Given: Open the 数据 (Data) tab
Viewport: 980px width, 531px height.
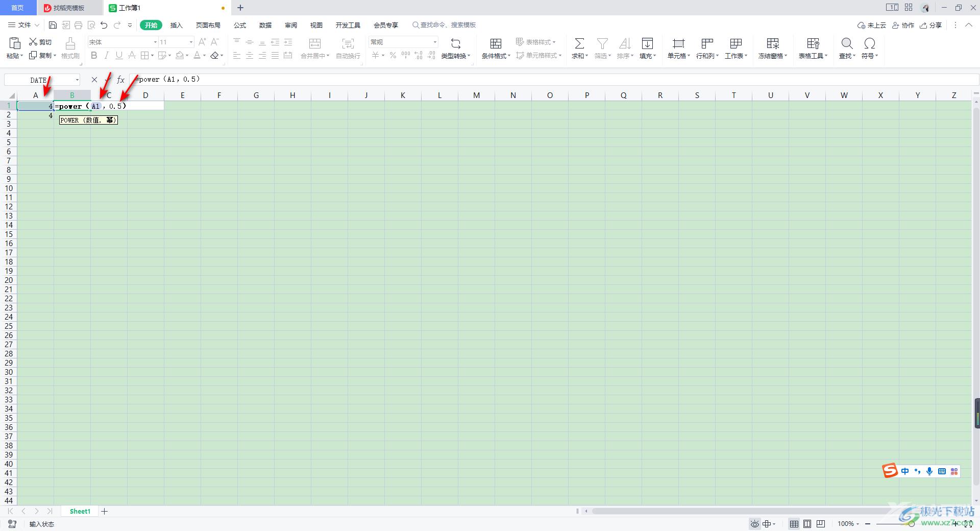Looking at the screenshot, I should [x=265, y=25].
